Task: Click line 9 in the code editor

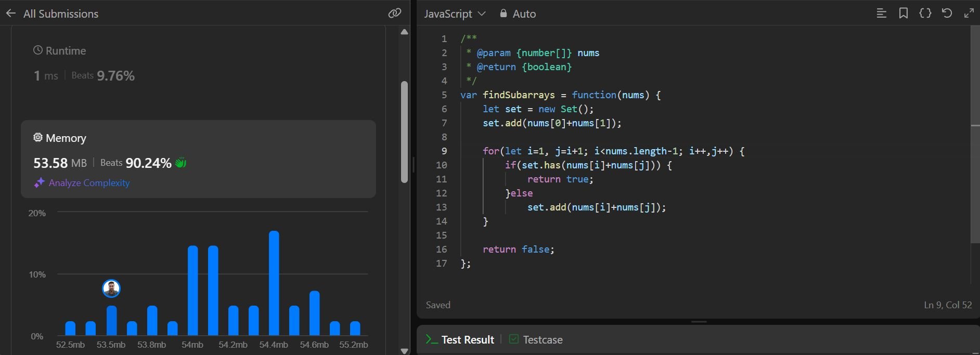Action: pyautogui.click(x=613, y=151)
